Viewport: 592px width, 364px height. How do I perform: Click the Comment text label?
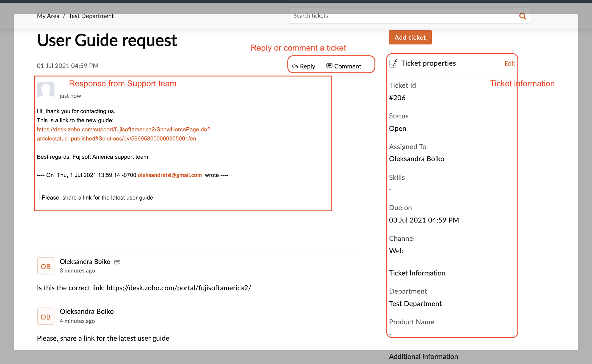point(347,66)
